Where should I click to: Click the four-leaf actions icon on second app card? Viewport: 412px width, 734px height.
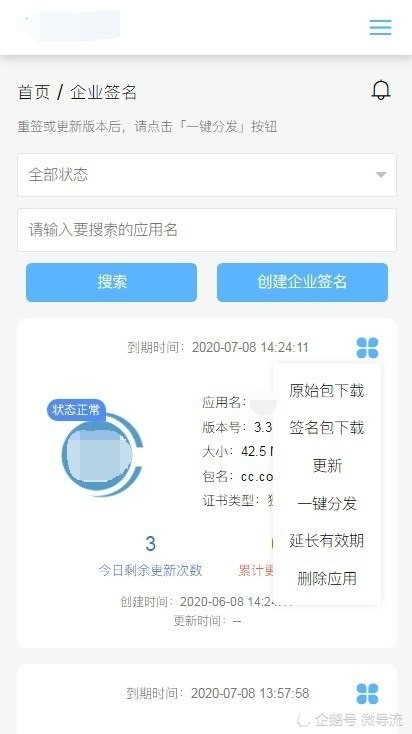click(x=367, y=693)
